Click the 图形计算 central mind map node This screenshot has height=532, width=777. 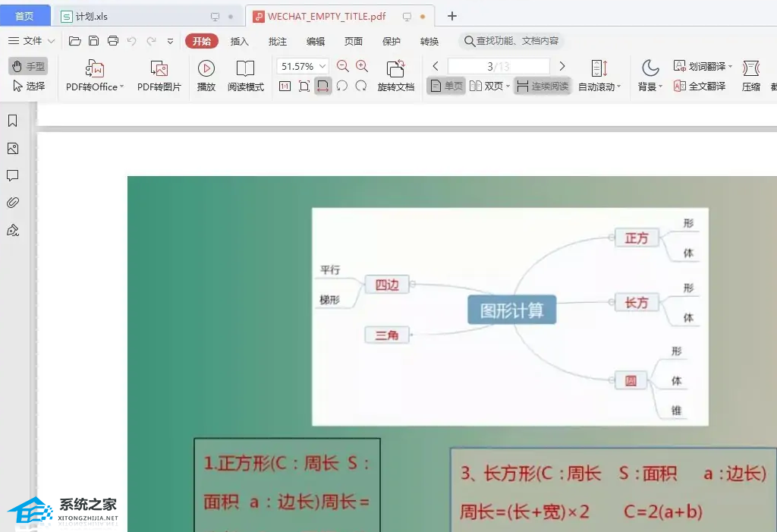[511, 310]
